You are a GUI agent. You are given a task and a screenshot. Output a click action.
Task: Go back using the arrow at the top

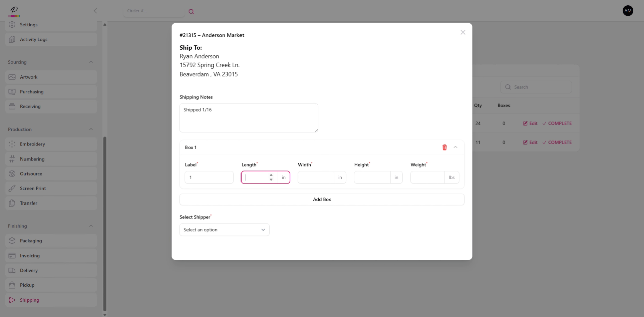pyautogui.click(x=95, y=10)
